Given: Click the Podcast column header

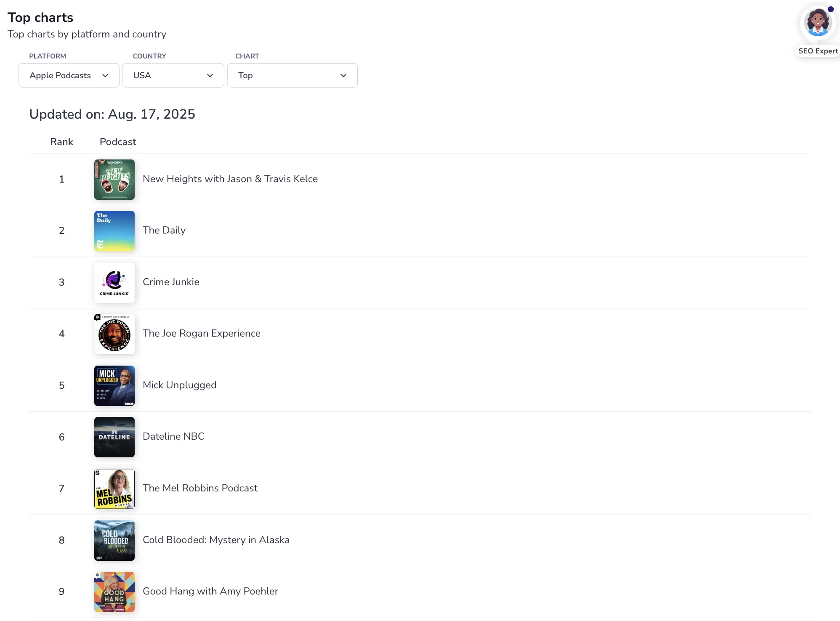Looking at the screenshot, I should coord(118,142).
